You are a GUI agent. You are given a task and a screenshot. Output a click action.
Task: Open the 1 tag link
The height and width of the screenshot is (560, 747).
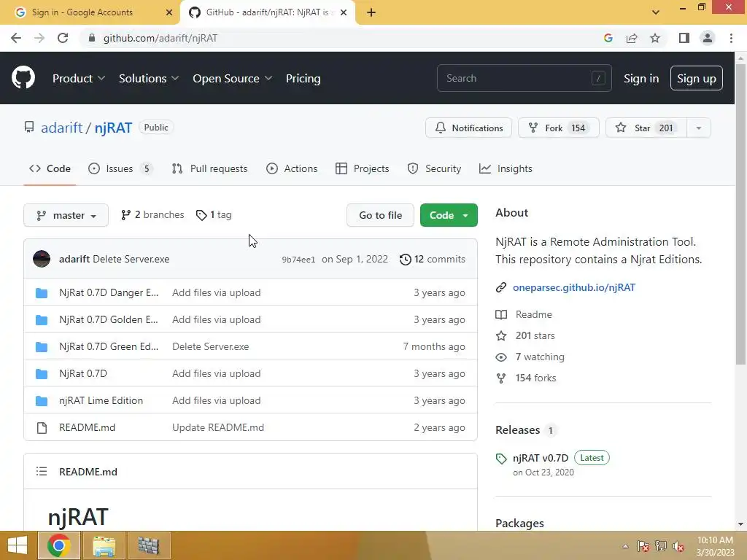click(214, 215)
